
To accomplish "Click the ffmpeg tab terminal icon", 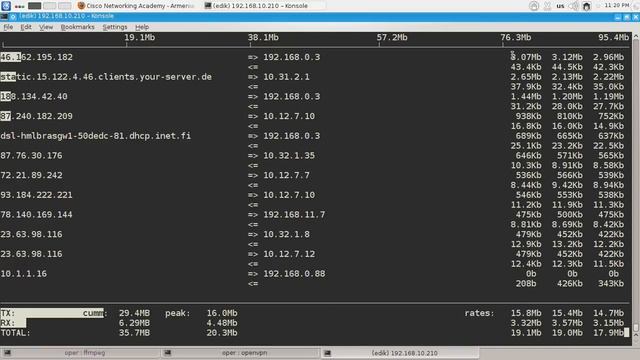I will tap(7, 353).
